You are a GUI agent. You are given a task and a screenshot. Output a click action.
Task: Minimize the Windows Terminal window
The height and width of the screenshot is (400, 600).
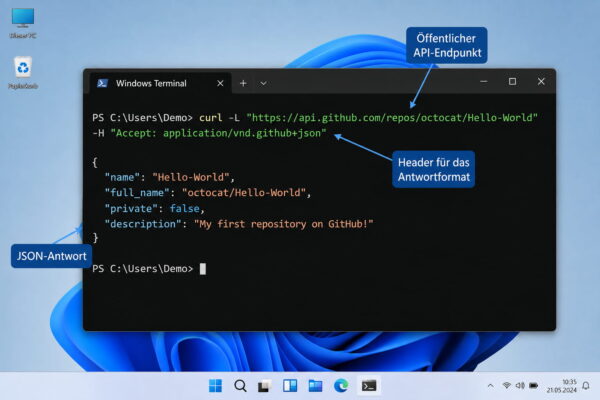click(x=484, y=82)
